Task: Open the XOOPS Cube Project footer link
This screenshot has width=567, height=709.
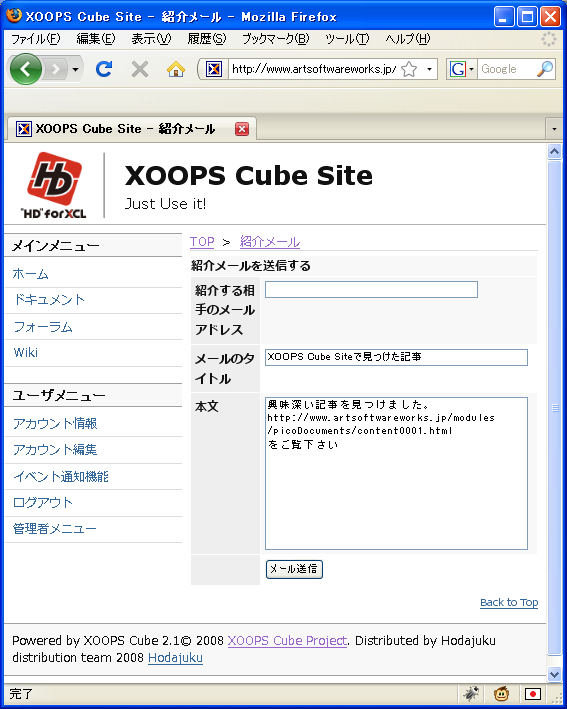Action: click(x=288, y=641)
